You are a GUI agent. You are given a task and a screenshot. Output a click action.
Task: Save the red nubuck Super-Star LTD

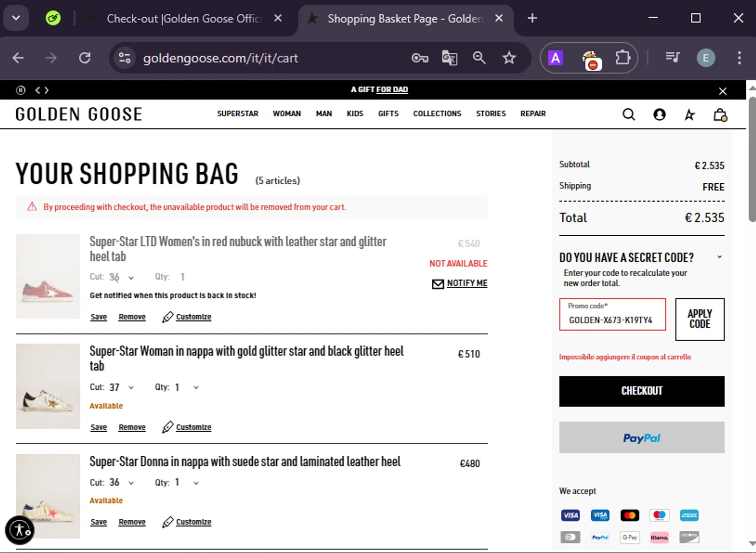point(99,317)
